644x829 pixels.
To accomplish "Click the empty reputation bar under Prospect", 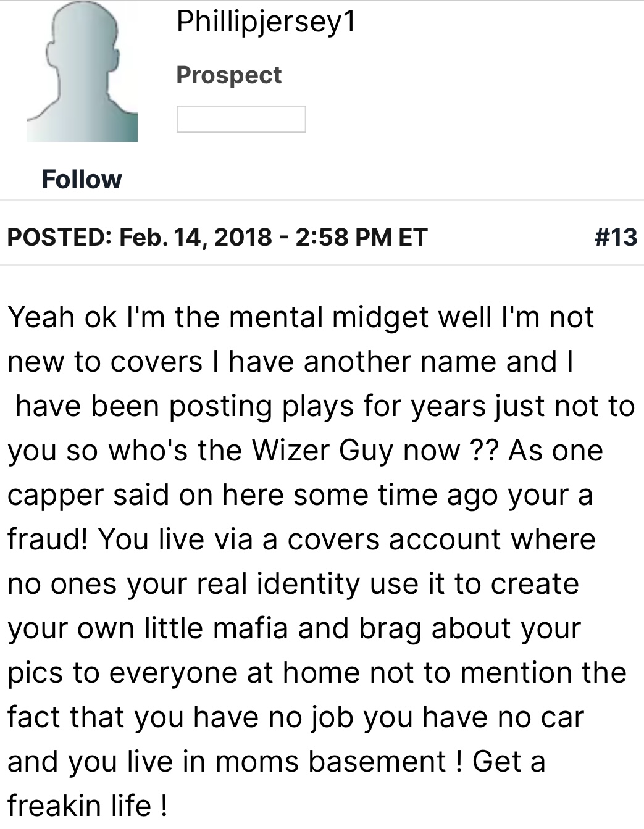I will pyautogui.click(x=241, y=119).
